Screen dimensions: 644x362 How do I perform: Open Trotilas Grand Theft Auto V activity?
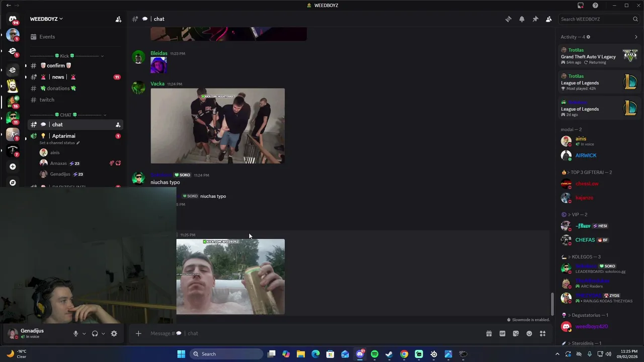pos(599,56)
